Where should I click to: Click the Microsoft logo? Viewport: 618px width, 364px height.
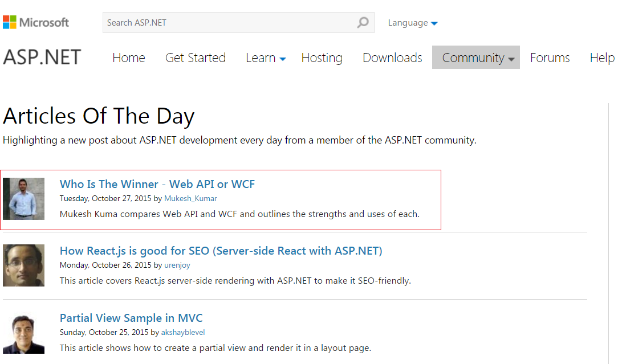pos(36,22)
